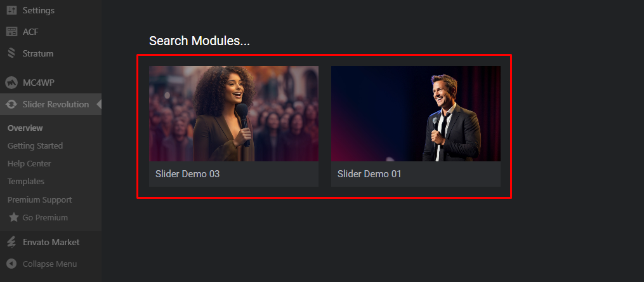Image resolution: width=644 pixels, height=282 pixels.
Task: Click the ACF table icon
Action: [12, 32]
